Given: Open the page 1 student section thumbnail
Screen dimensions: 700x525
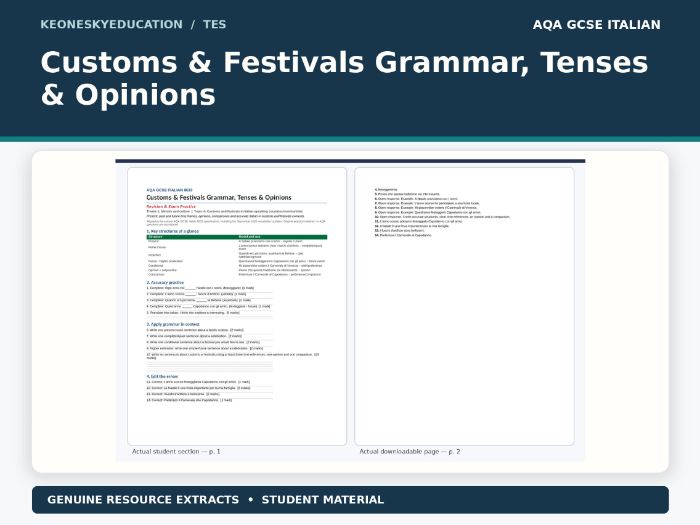Looking at the screenshot, I should point(237,306).
